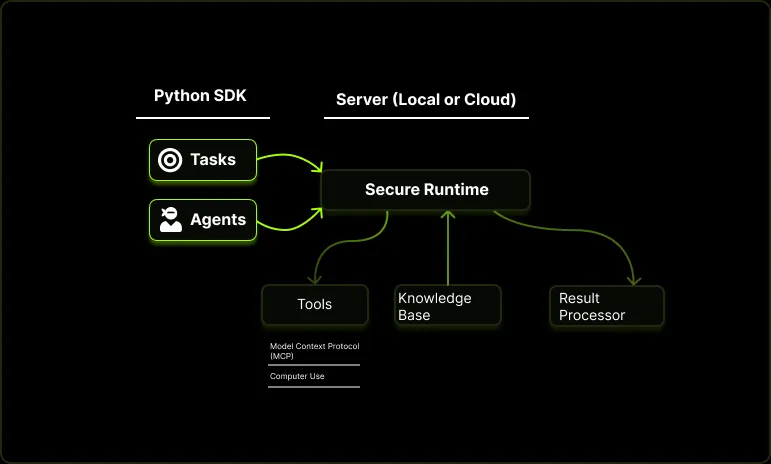Click the underline beneath the Server heading
Viewport: 771px width, 464px height.
[x=426, y=118]
